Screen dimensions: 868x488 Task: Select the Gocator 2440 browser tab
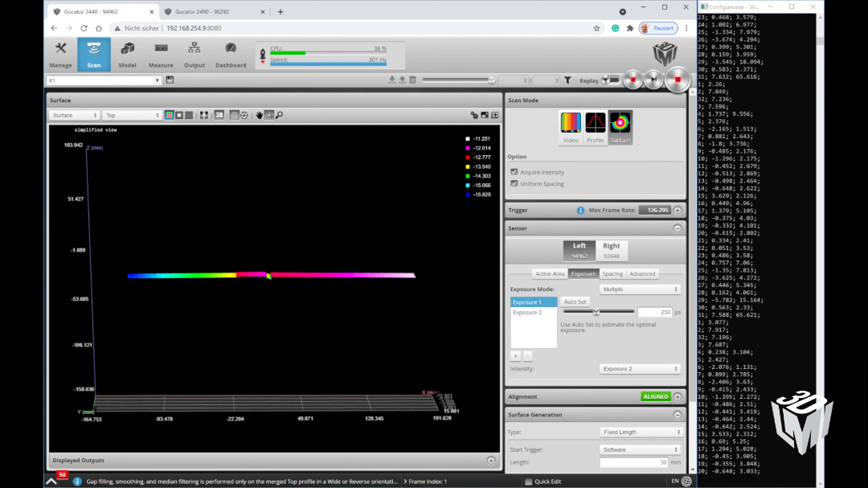(103, 11)
